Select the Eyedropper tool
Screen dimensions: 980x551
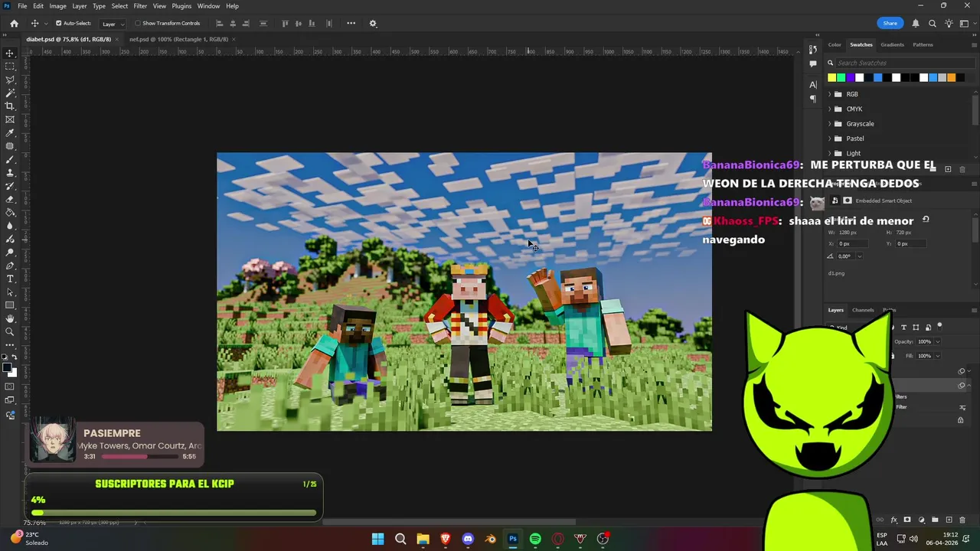10,133
